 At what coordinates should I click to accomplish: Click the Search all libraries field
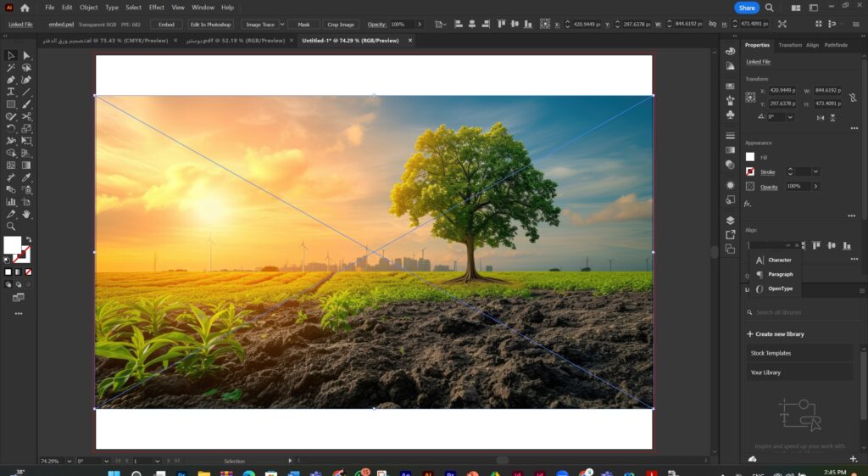coord(799,312)
